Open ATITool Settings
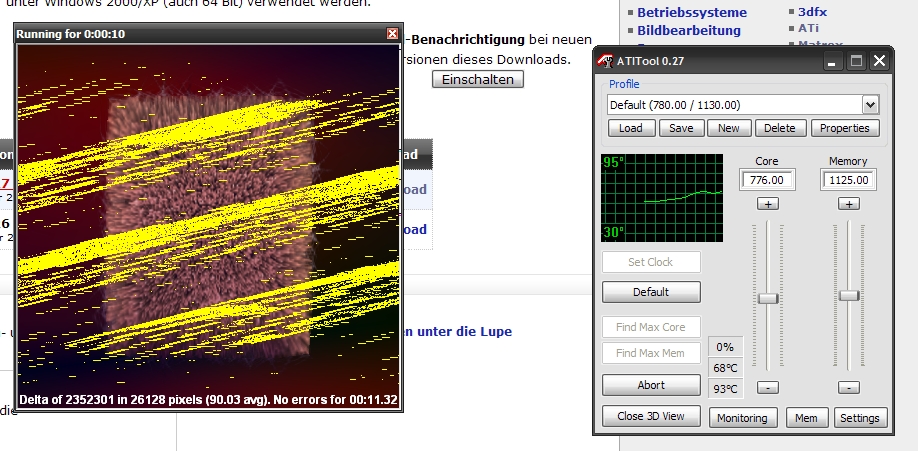This screenshot has height=451, width=918. tap(859, 418)
